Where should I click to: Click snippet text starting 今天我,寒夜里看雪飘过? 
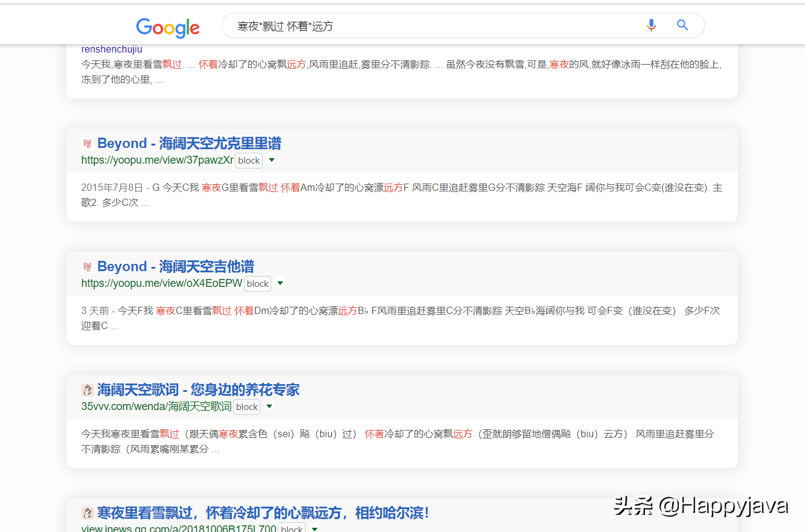click(402, 71)
